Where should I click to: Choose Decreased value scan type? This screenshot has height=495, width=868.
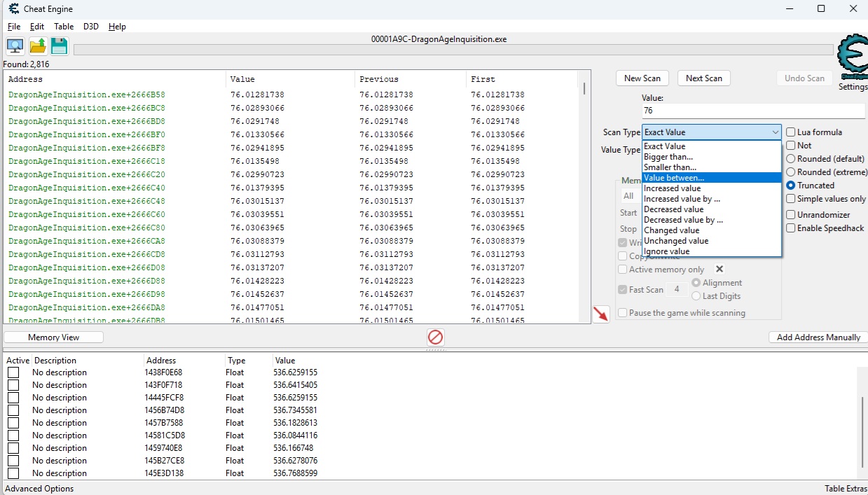pos(712,209)
